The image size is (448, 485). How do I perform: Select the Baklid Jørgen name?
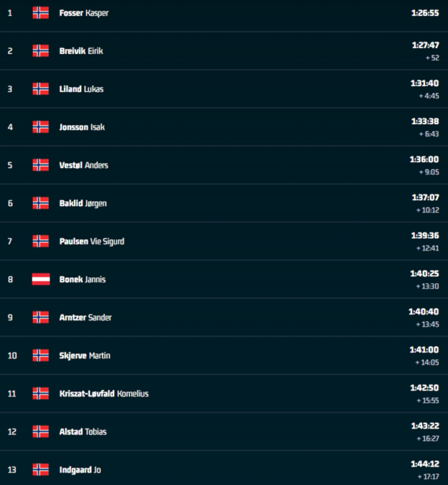point(83,203)
